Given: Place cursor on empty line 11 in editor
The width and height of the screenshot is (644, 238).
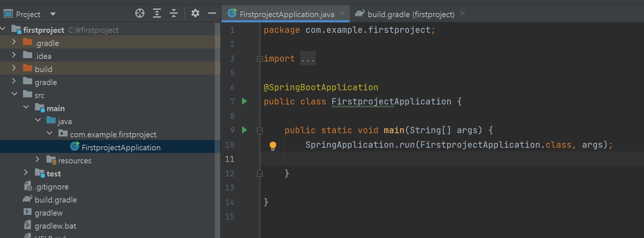Looking at the screenshot, I should 452,159.
